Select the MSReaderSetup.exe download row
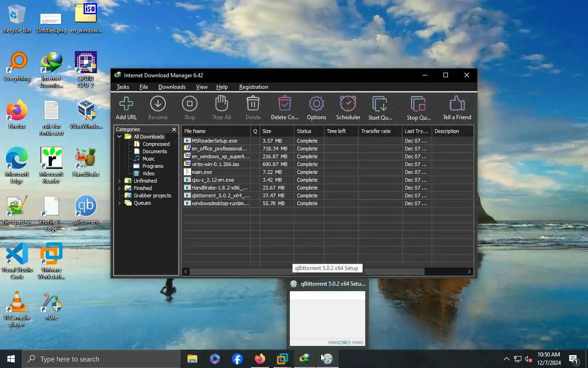The image size is (588, 368). 328,141
